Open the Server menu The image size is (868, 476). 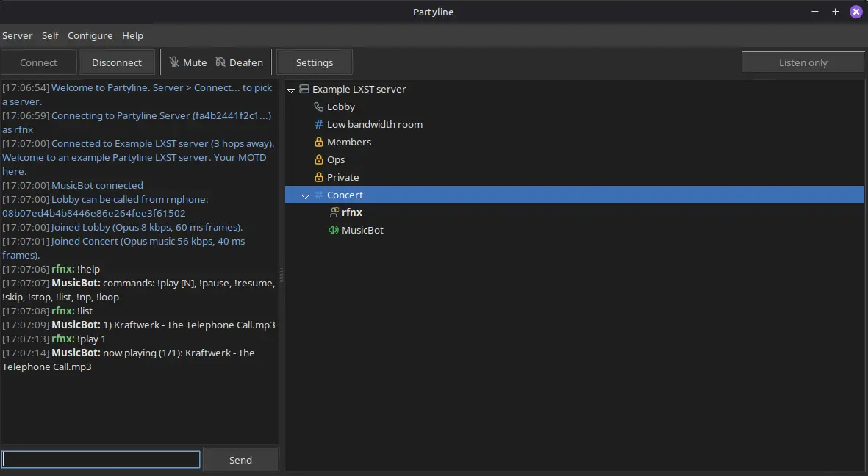coord(17,35)
